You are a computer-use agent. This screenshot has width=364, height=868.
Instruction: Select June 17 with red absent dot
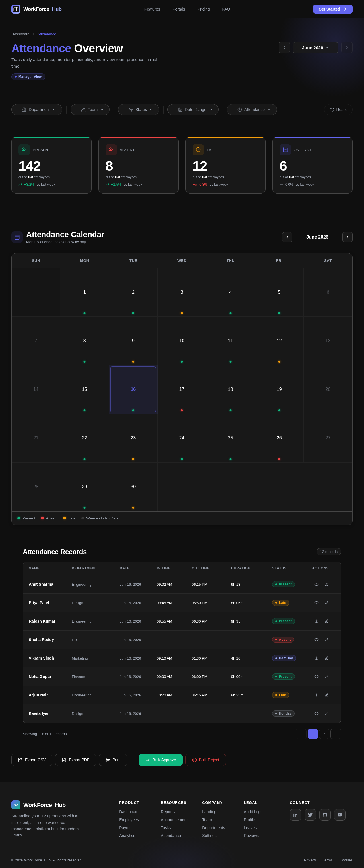coord(182,389)
